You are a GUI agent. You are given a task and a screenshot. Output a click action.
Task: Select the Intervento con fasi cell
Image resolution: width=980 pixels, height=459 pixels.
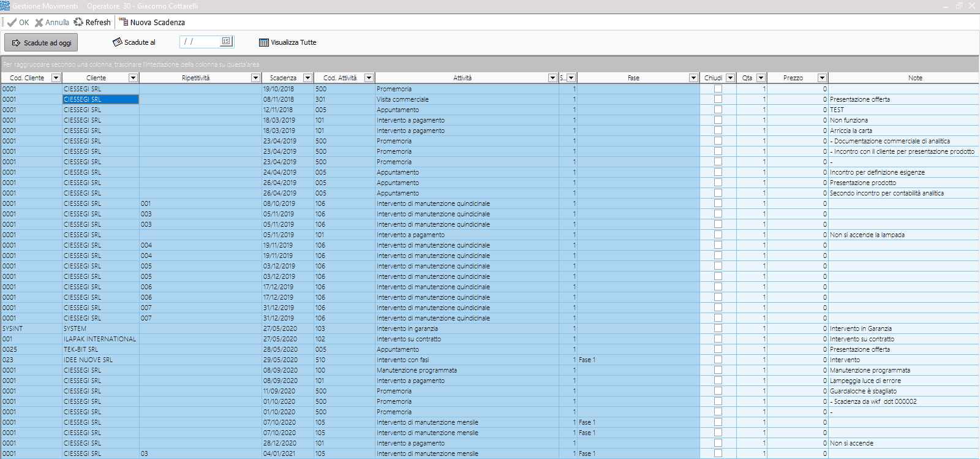[x=467, y=360]
